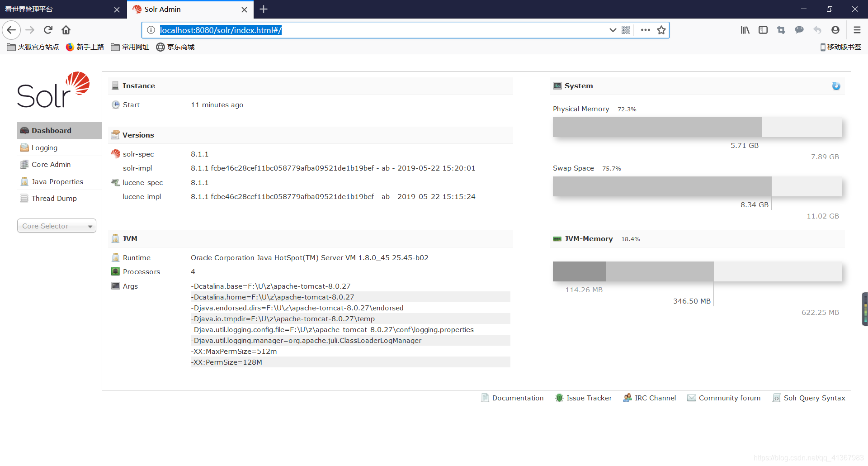Viewport: 868px width, 466px height.
Task: Toggle sidebar view icon
Action: click(763, 30)
